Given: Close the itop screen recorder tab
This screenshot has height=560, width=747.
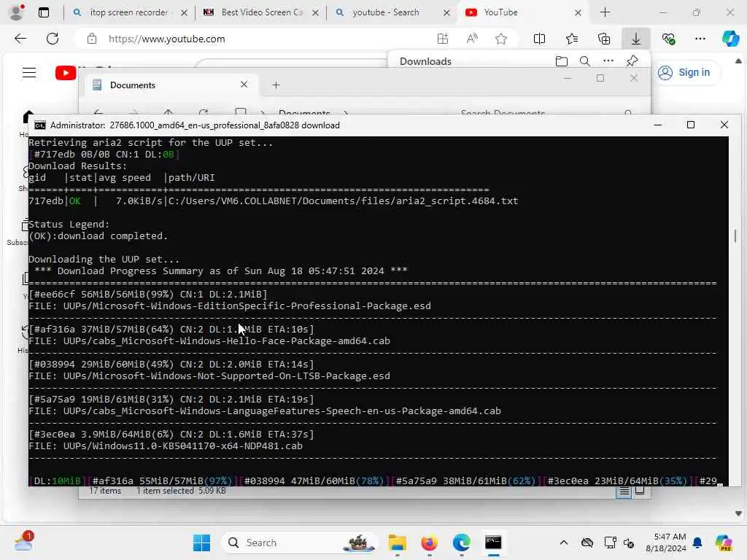Looking at the screenshot, I should (x=184, y=13).
